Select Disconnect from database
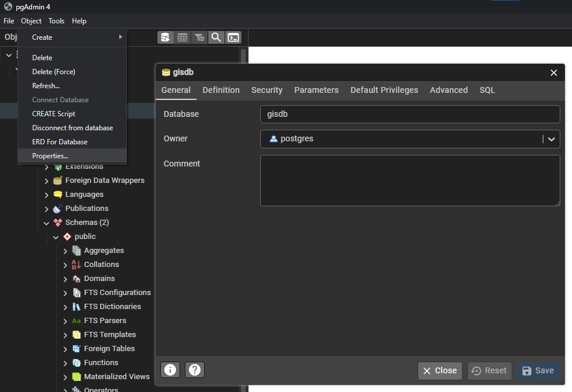Image resolution: width=572 pixels, height=392 pixels. click(72, 128)
